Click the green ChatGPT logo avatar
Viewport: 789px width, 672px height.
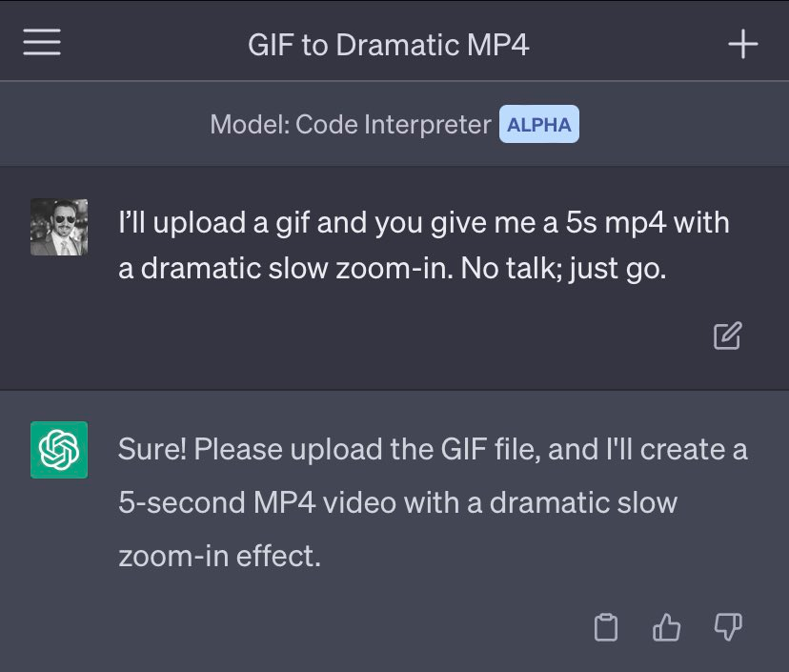59,449
